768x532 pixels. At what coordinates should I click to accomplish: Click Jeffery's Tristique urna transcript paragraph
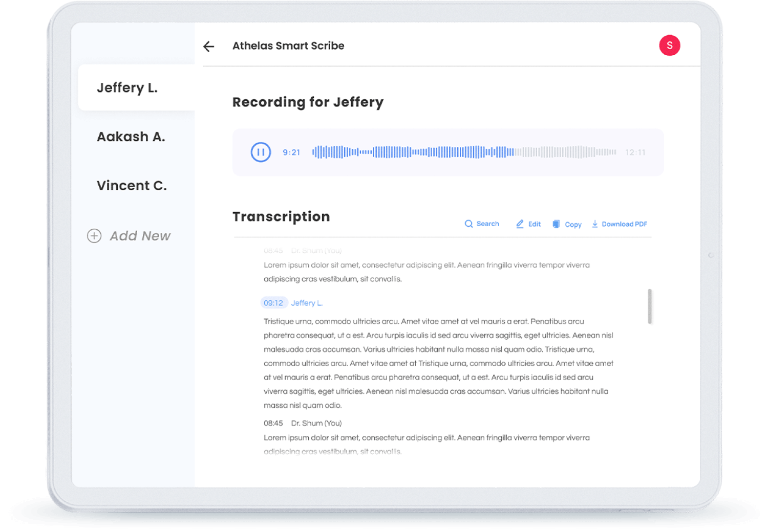pos(438,363)
